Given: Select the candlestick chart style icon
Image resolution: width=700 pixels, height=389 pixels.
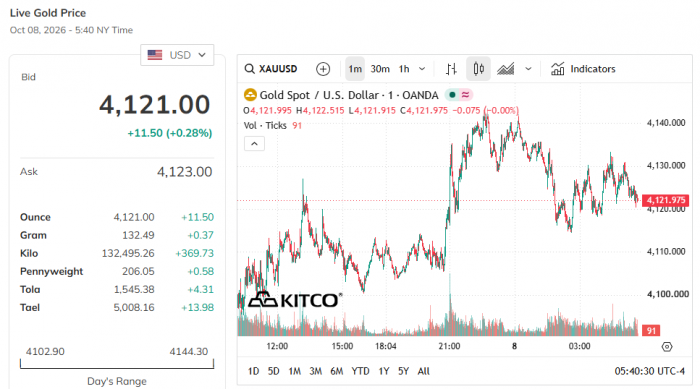Looking at the screenshot, I should click(x=478, y=69).
